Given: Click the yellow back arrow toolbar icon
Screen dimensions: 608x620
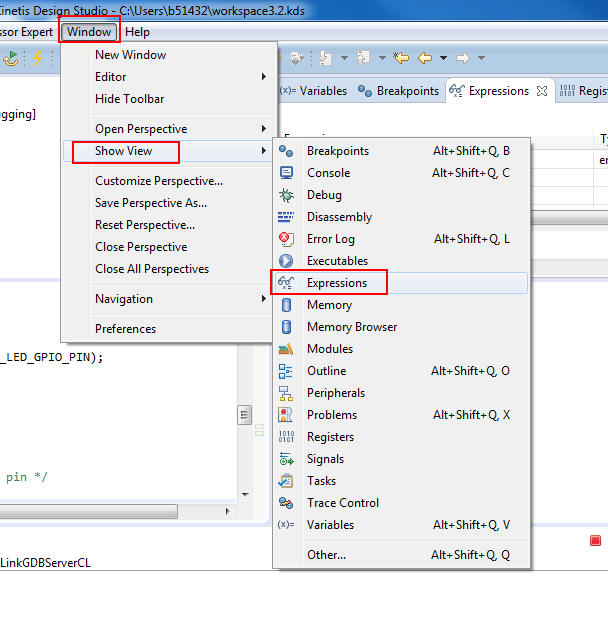Looking at the screenshot, I should pyautogui.click(x=425, y=58).
